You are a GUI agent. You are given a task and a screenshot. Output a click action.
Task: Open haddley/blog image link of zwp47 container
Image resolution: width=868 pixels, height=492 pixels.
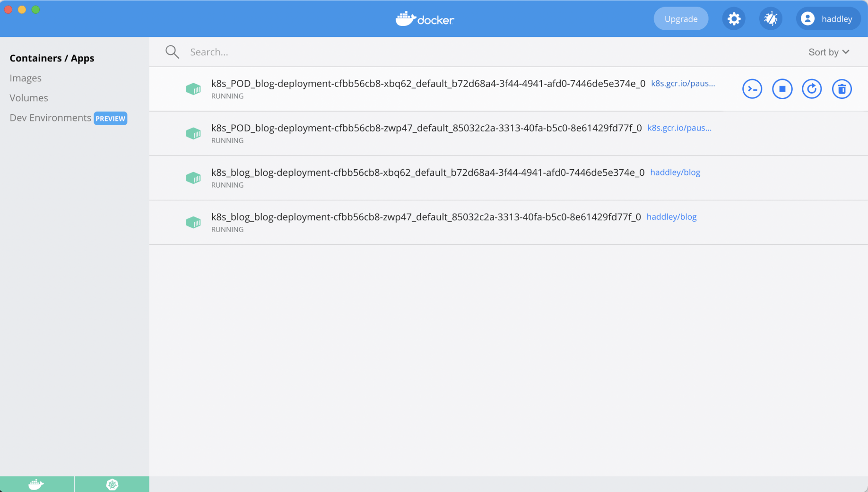(x=671, y=217)
